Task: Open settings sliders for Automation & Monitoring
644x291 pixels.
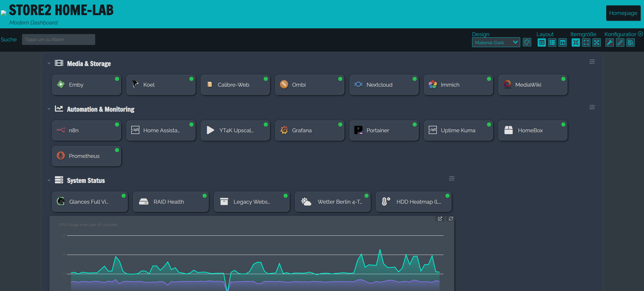Action: click(592, 107)
